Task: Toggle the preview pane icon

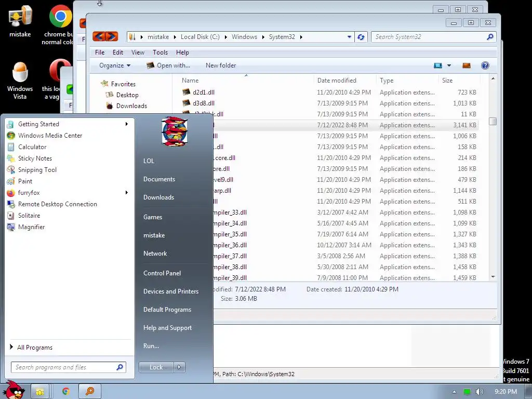Action: coord(467,65)
